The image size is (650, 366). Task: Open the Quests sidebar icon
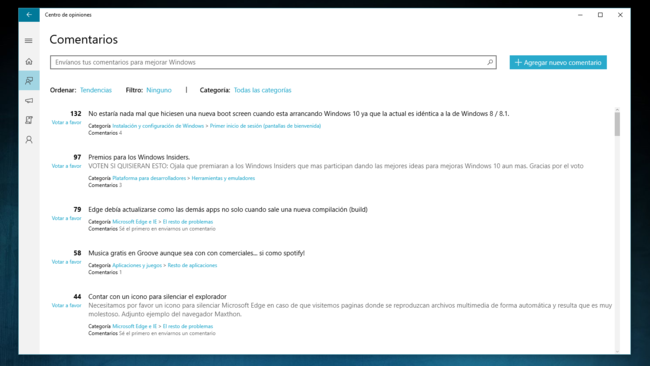[29, 120]
